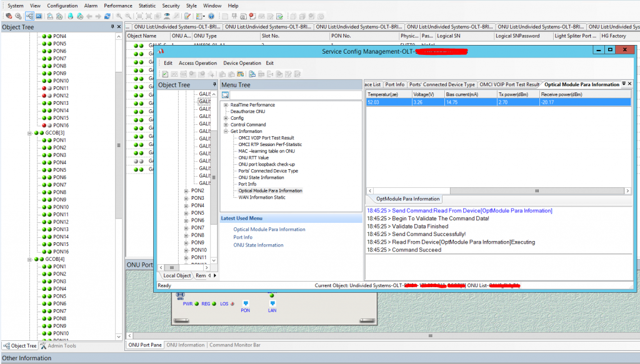Click the green check icon in Service Config toolbar
Image resolution: width=640 pixels, height=364 pixels.
tap(165, 74)
